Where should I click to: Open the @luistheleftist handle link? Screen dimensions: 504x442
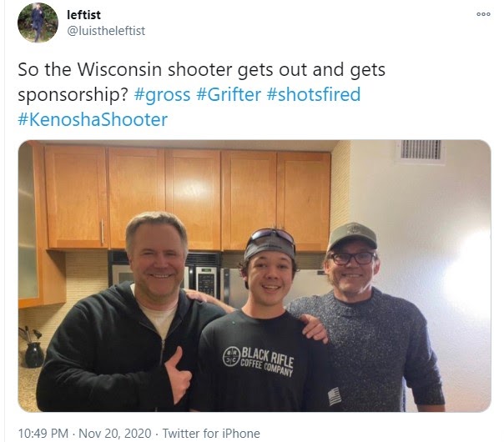tap(106, 31)
